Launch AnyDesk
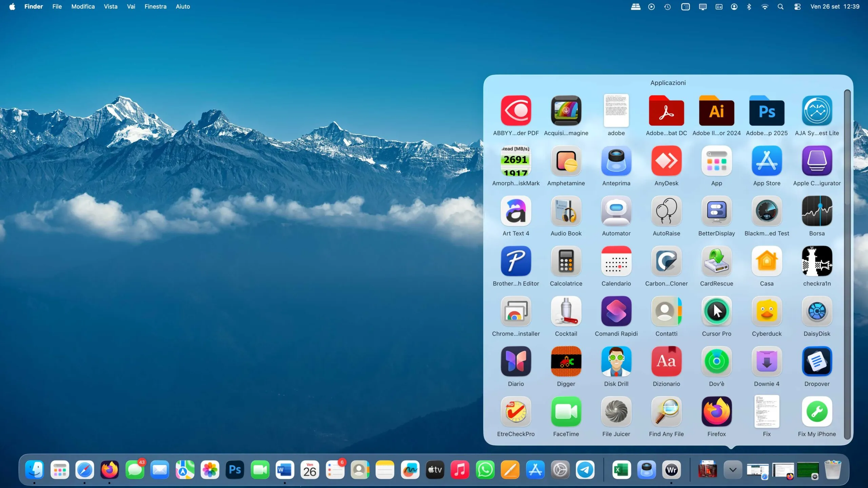 pyautogui.click(x=666, y=161)
